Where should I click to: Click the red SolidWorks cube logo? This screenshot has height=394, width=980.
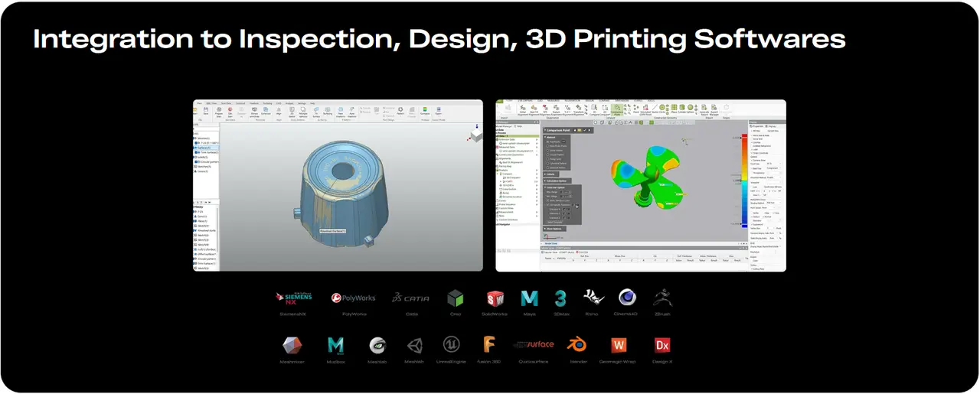(x=495, y=298)
